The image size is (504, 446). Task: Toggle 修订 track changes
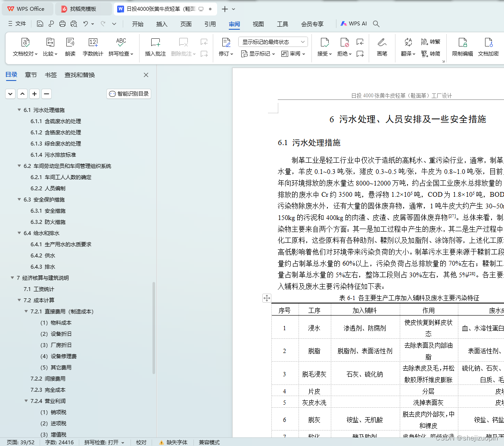(x=226, y=47)
